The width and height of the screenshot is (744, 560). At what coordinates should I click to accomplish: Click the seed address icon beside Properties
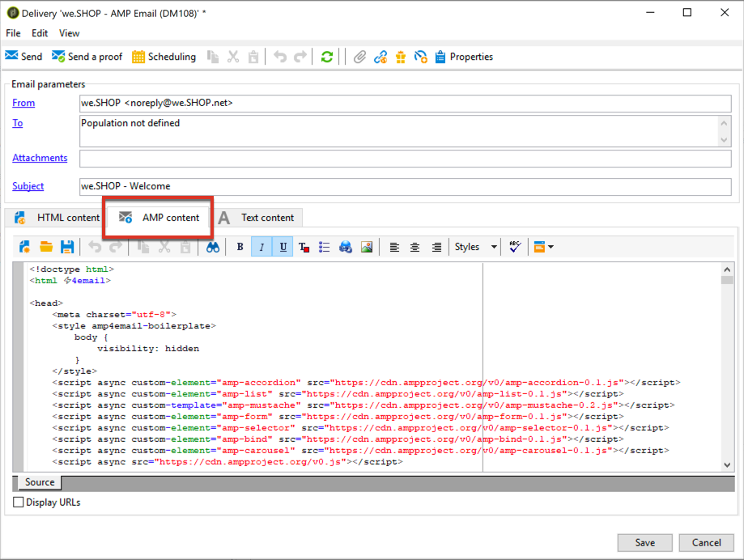pyautogui.click(x=420, y=57)
